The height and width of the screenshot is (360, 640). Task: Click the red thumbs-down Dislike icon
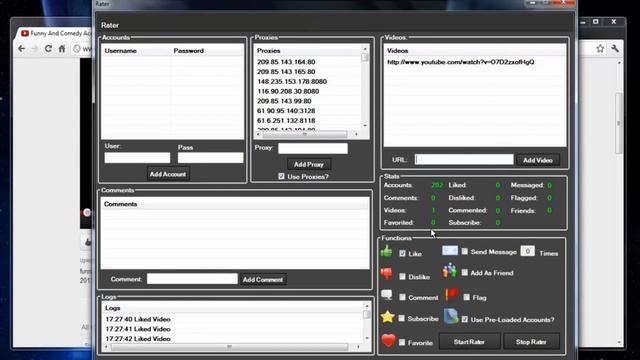coord(386,273)
